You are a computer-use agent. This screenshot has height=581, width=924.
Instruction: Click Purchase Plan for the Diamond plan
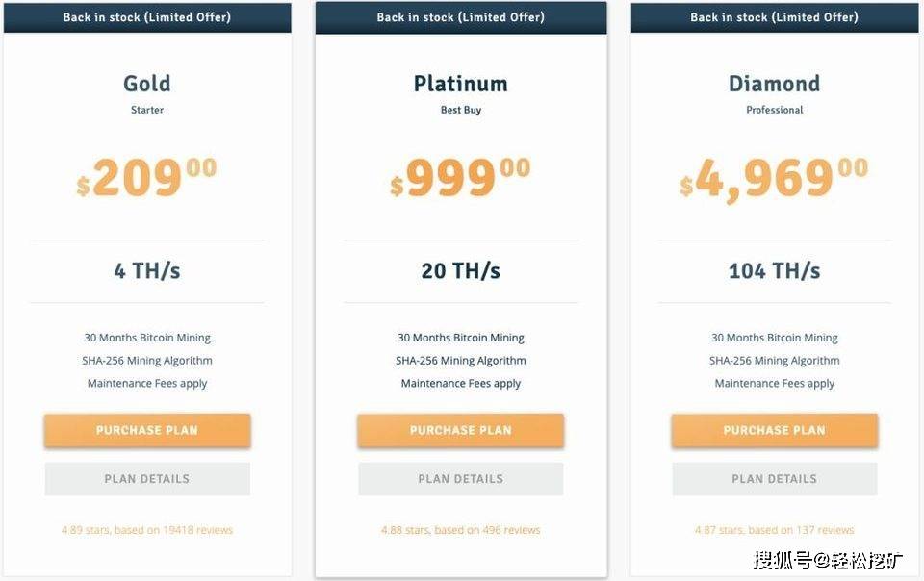click(x=775, y=430)
